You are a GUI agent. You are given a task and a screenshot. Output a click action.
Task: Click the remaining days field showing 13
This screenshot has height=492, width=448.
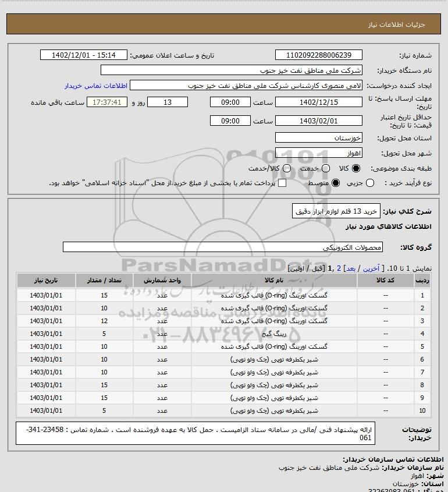168,102
